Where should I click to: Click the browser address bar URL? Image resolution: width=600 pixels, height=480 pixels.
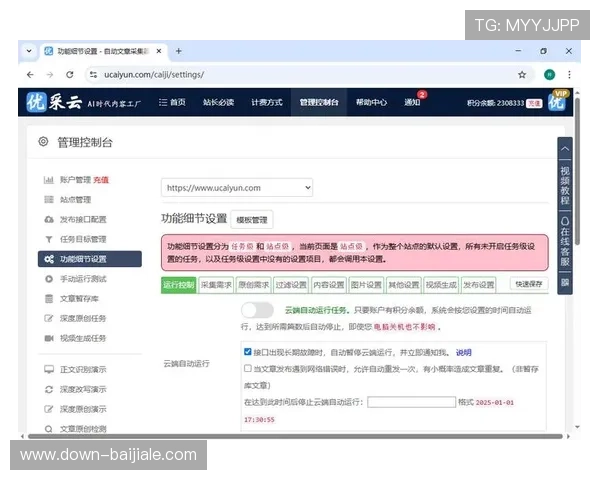pyautogui.click(x=154, y=75)
